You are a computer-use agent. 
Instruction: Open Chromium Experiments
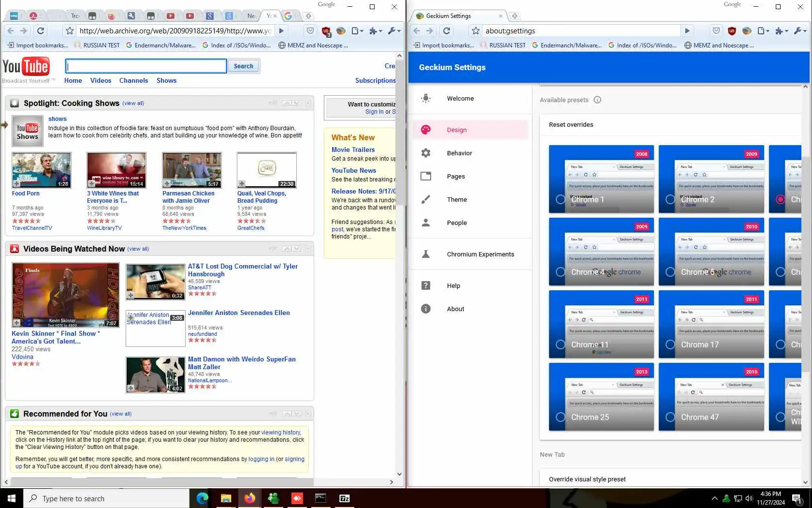tap(470, 254)
